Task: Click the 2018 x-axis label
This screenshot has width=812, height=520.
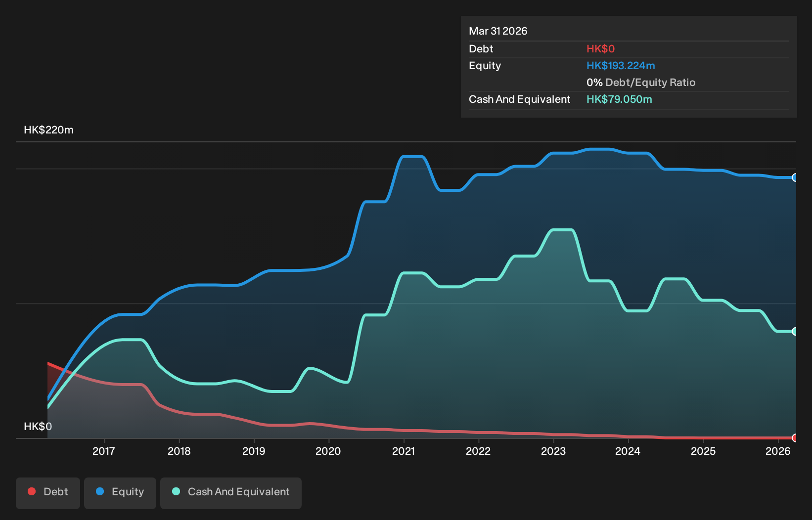Action: click(179, 451)
